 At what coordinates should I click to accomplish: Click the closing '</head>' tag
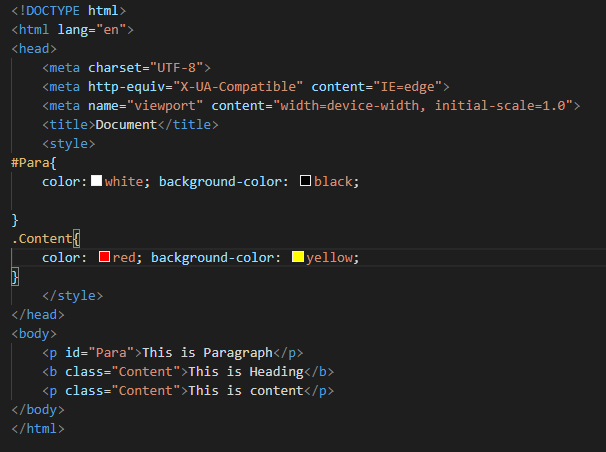click(x=38, y=315)
